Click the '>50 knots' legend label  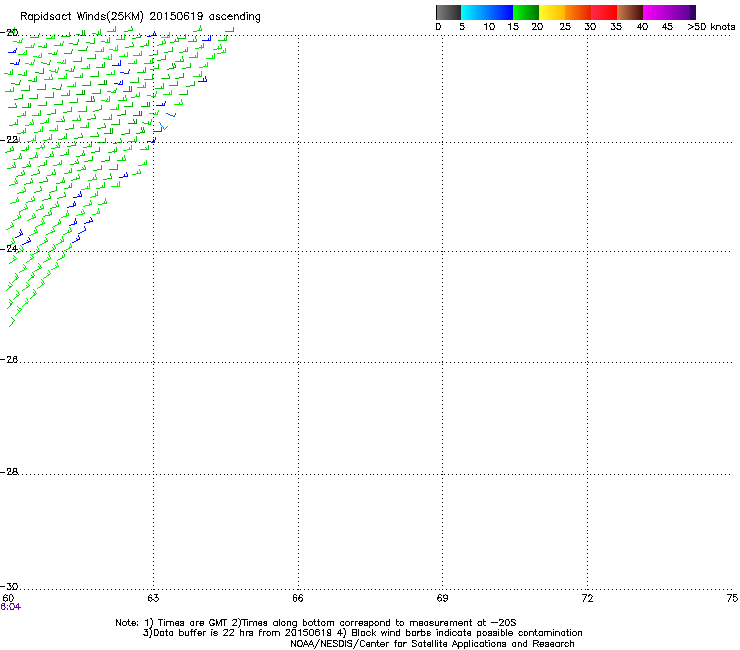point(711,27)
